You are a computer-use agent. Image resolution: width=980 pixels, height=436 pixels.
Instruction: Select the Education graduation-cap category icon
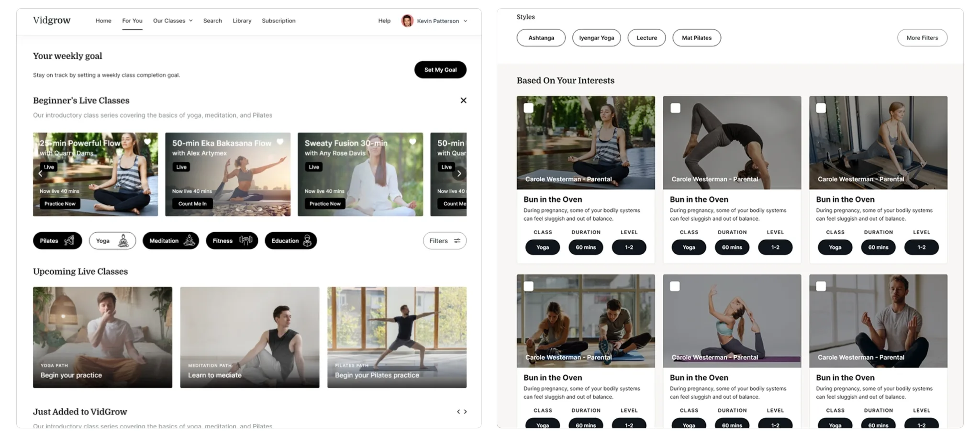pos(308,241)
